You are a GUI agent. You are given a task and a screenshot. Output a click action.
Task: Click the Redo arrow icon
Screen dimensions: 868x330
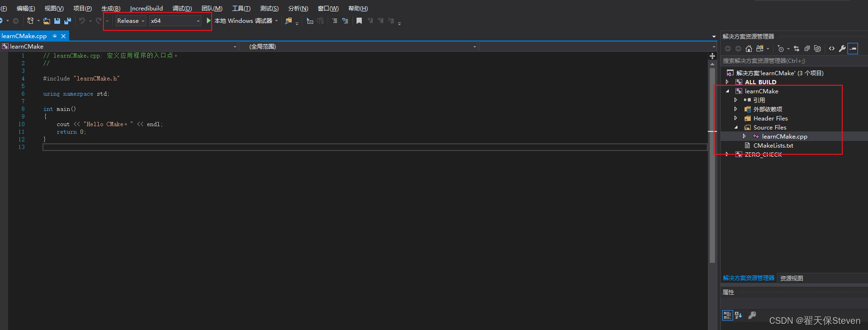pyautogui.click(x=99, y=21)
